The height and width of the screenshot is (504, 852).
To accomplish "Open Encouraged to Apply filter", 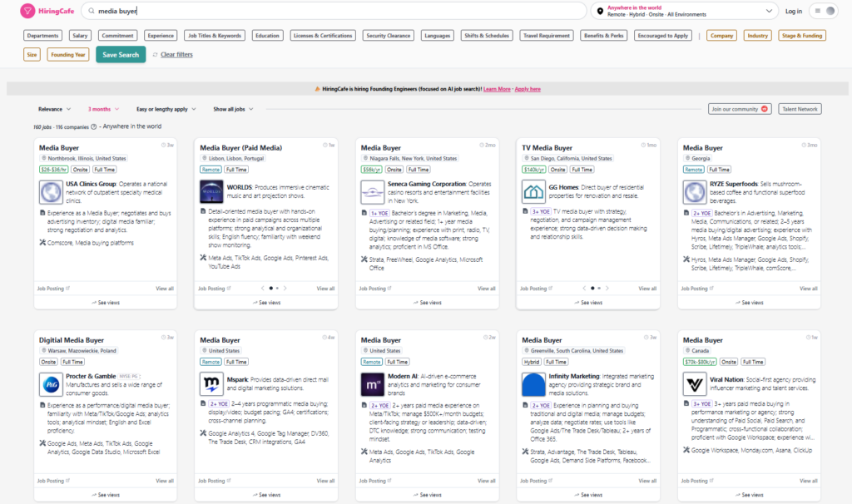I will click(x=663, y=35).
